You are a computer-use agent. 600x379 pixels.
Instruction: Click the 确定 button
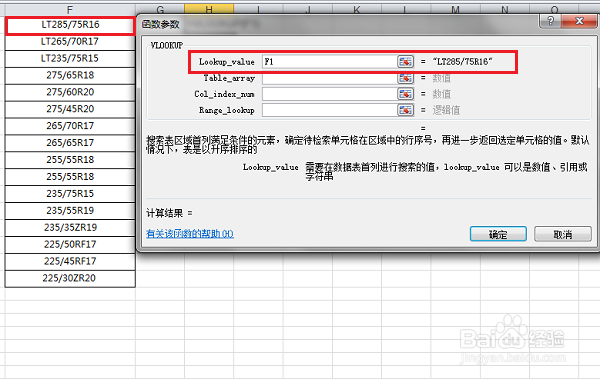[x=498, y=234]
